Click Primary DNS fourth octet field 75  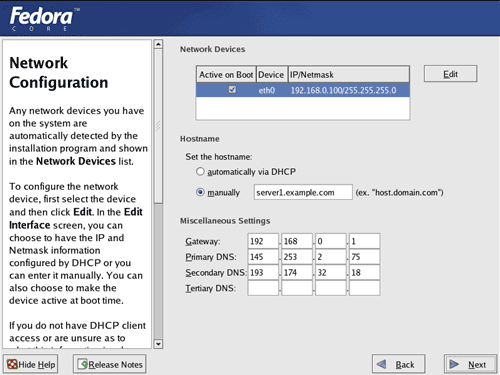click(x=364, y=257)
